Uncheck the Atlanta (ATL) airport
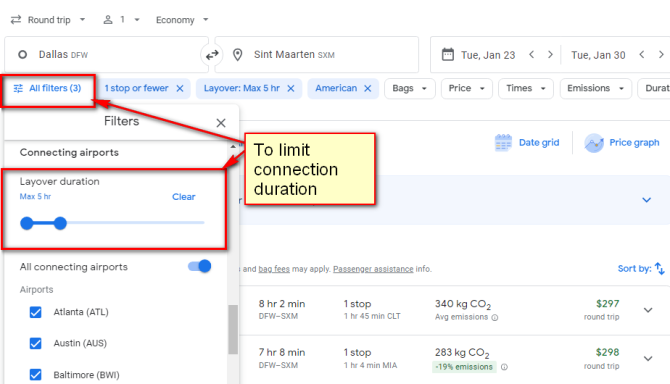Image resolution: width=670 pixels, height=384 pixels. pos(35,312)
